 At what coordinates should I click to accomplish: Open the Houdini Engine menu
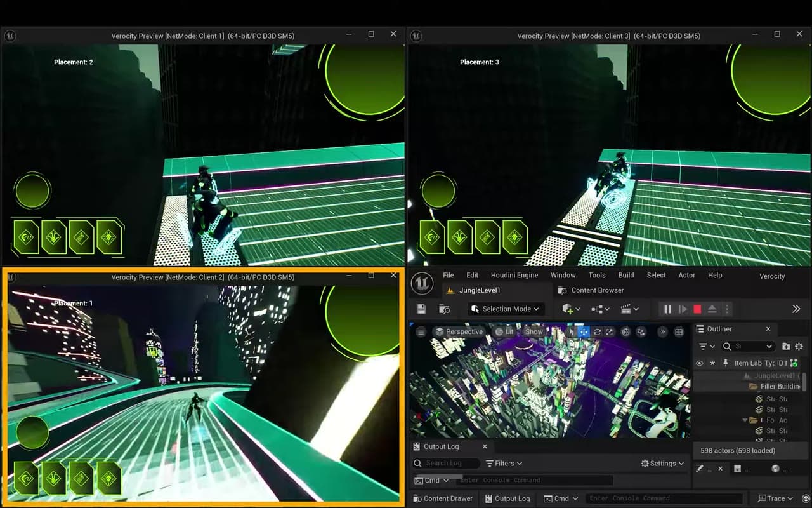514,275
